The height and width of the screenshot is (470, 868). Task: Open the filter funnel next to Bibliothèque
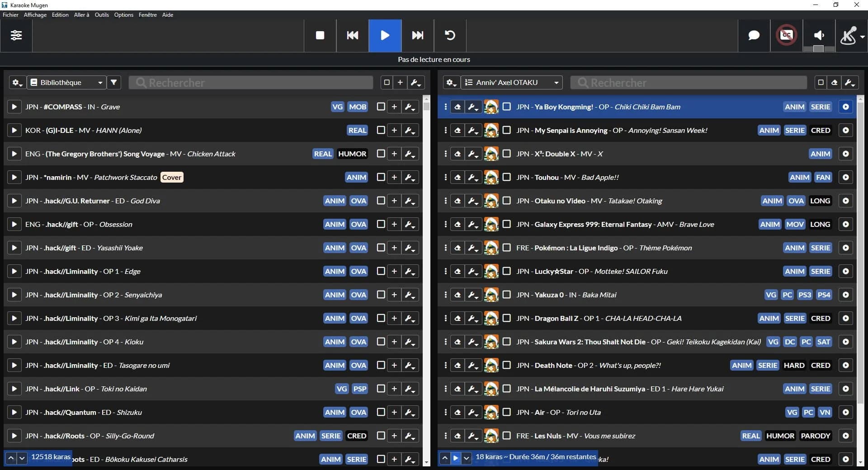113,82
